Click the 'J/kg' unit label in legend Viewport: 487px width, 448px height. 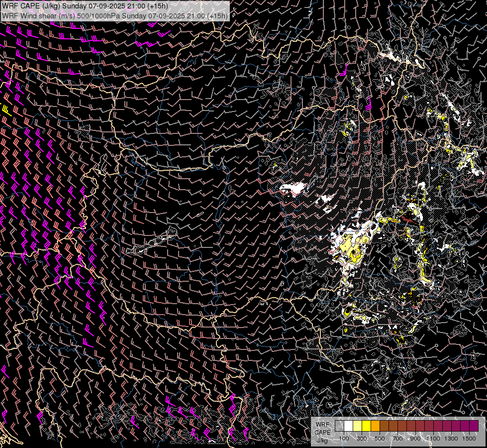[322, 441]
